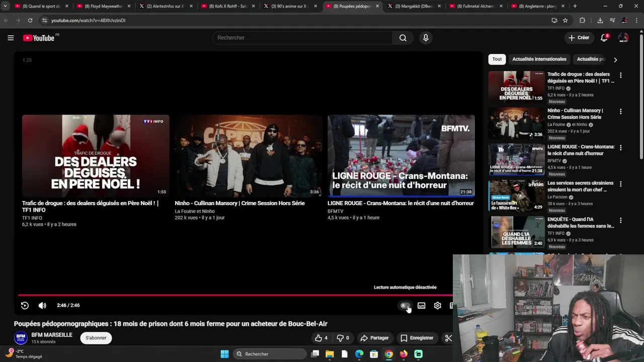The width and height of the screenshot is (644, 362).
Task: Open the tab search dropdown arrow
Action: 5,6
